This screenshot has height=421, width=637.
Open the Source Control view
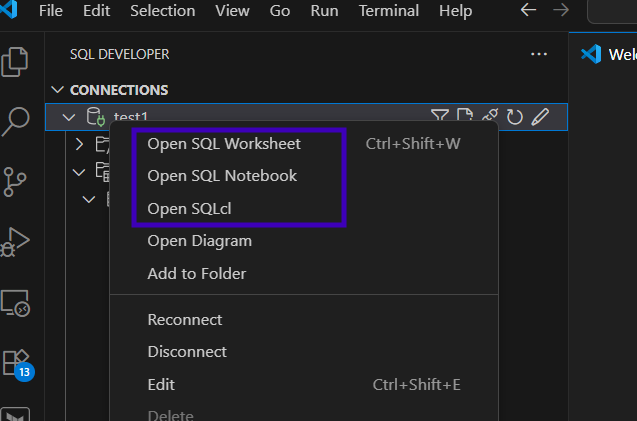click(15, 182)
